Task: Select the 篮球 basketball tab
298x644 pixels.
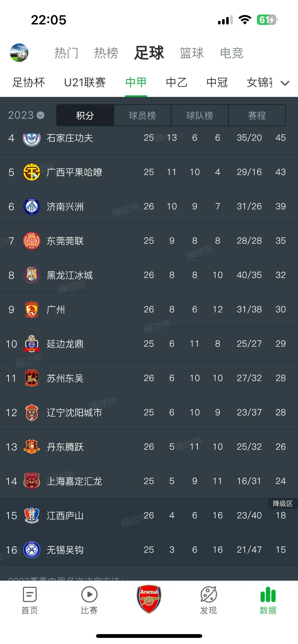Action: [x=192, y=53]
